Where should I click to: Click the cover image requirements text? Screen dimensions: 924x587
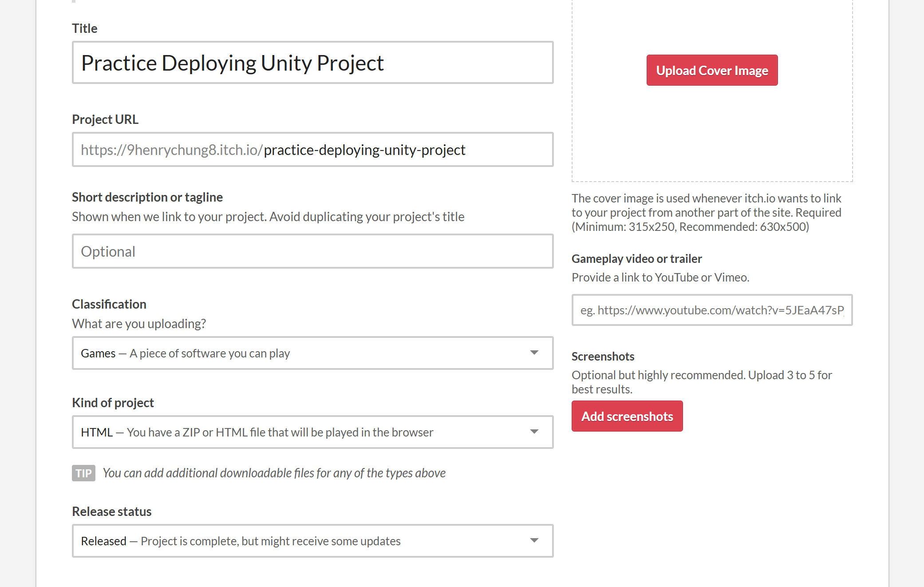707,213
